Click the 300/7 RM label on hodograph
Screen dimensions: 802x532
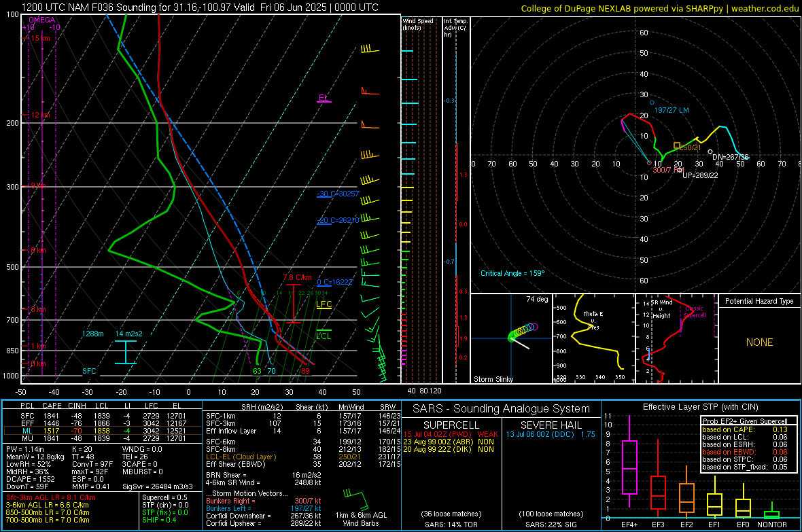[668, 170]
